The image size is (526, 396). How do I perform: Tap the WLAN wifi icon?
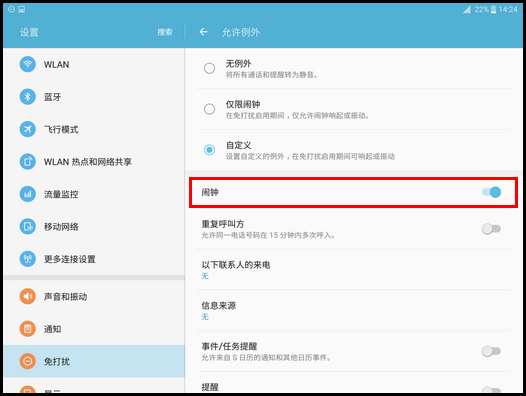pos(28,64)
